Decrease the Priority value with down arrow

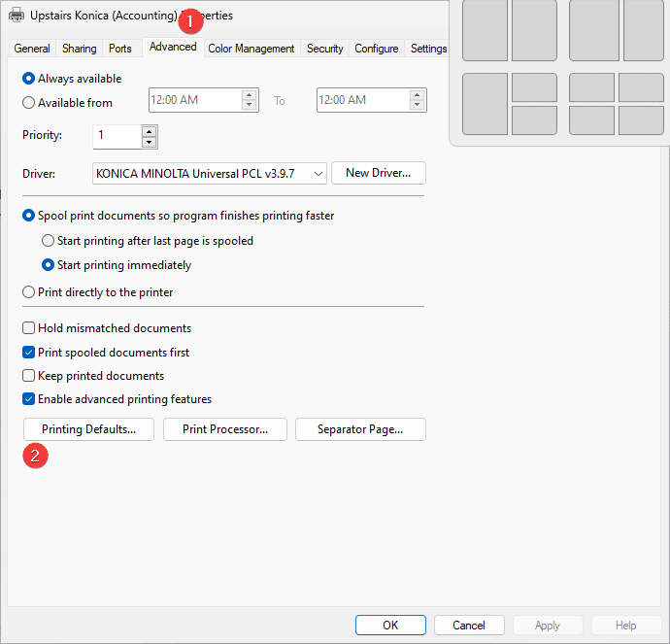click(x=149, y=142)
